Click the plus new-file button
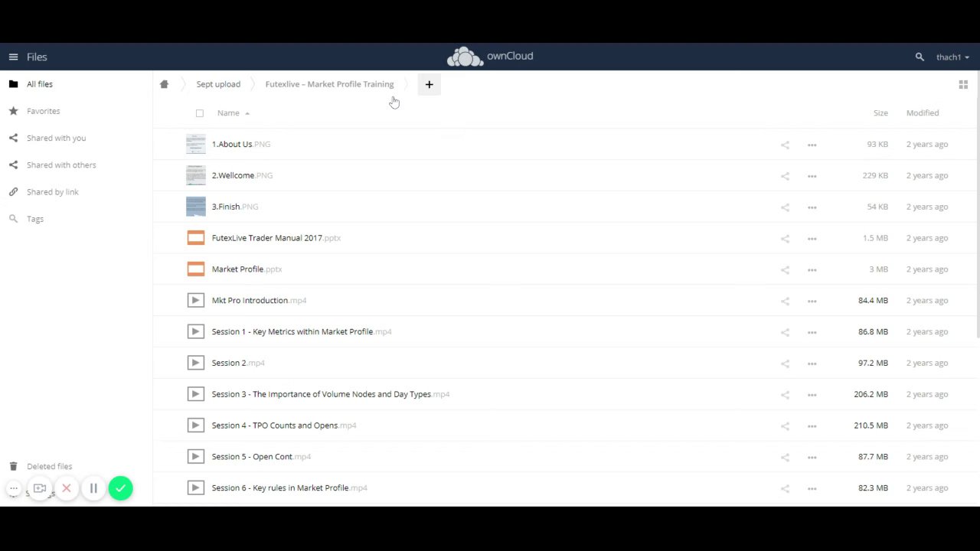Screen dimensions: 980x551 [429, 84]
